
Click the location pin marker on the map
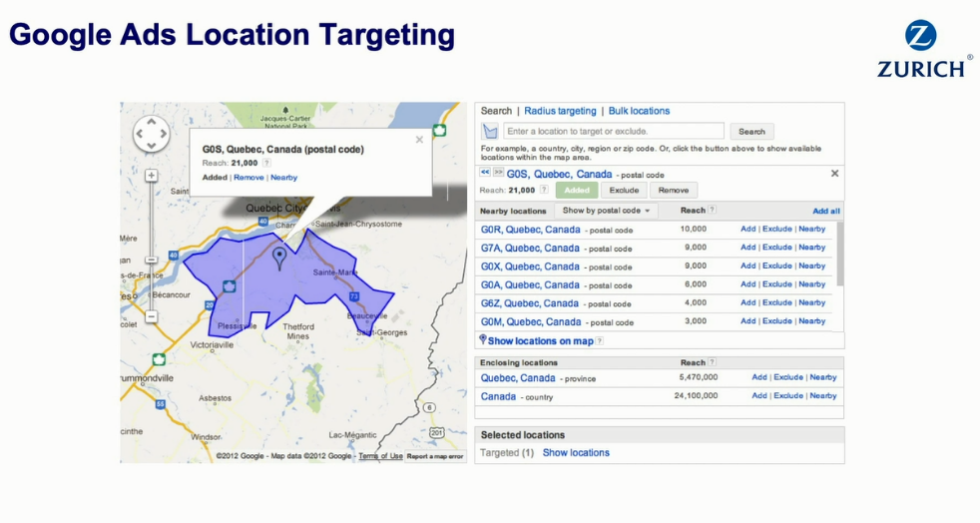pyautogui.click(x=279, y=259)
